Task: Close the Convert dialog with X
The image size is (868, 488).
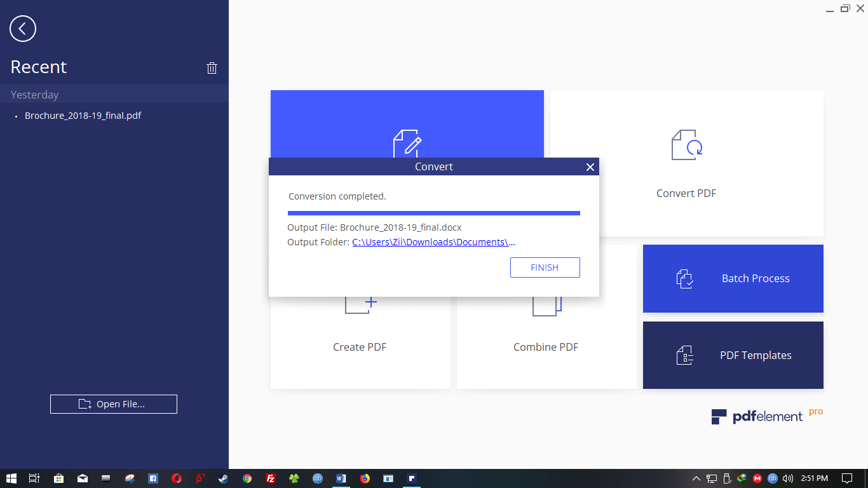Action: [x=590, y=167]
